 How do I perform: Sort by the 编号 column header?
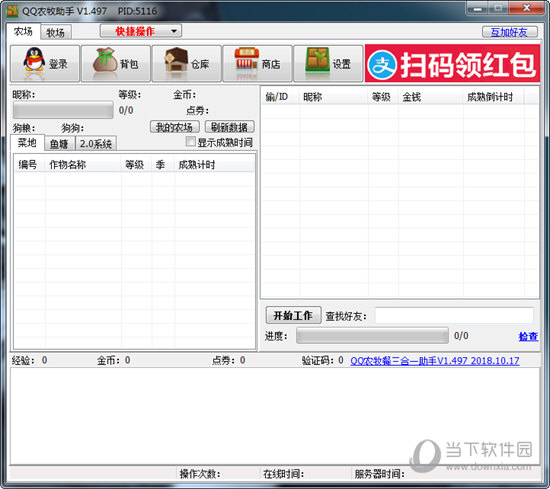click(x=30, y=165)
